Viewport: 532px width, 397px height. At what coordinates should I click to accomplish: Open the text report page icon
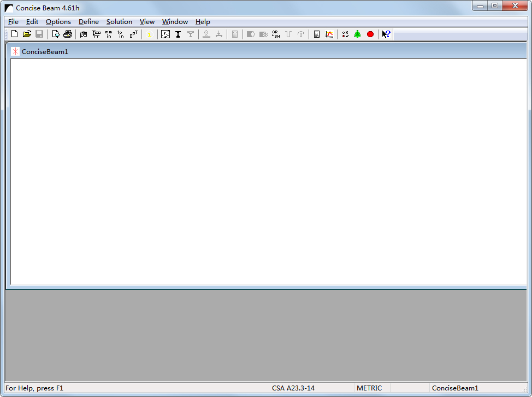[317, 34]
